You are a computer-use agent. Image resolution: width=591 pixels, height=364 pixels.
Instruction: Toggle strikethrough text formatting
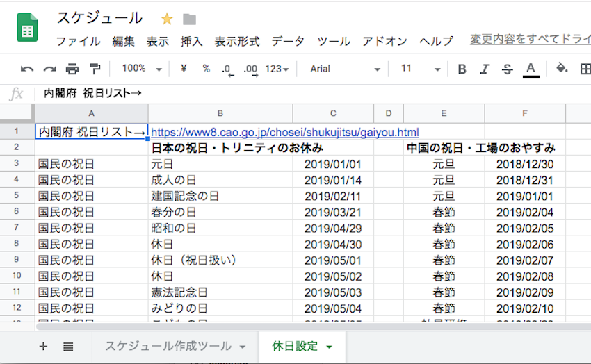click(x=507, y=69)
